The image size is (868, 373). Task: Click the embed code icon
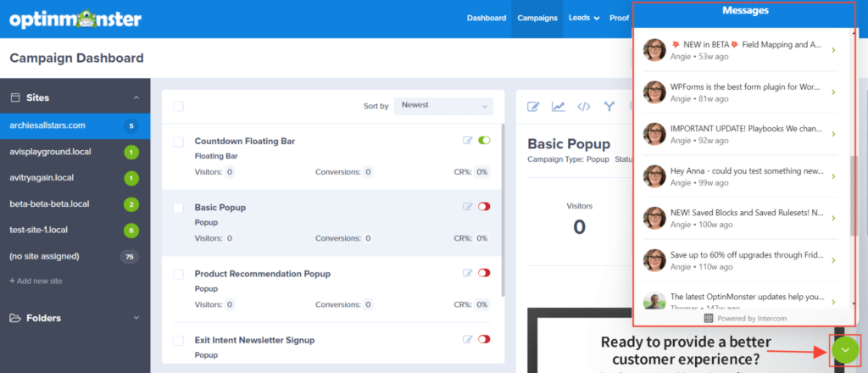583,107
